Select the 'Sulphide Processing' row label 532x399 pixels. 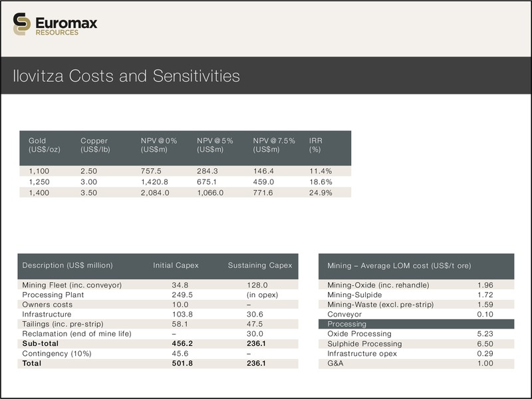[x=364, y=344]
